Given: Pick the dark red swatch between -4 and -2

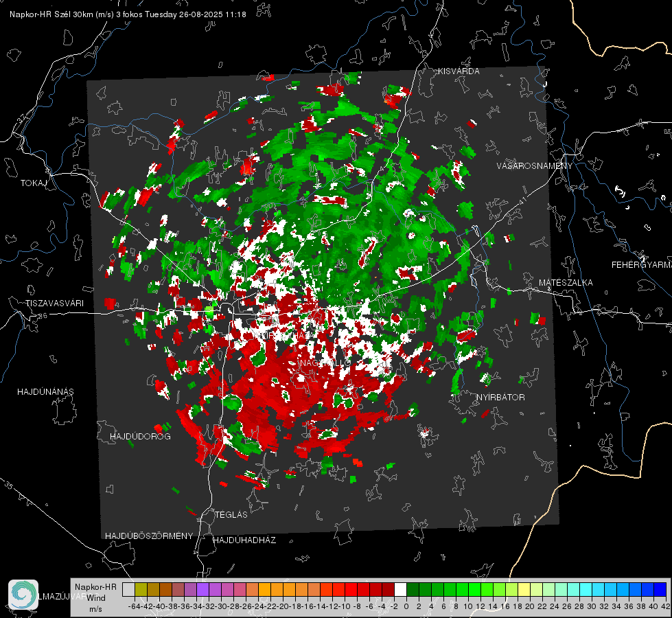Looking at the screenshot, I should (x=389, y=589).
